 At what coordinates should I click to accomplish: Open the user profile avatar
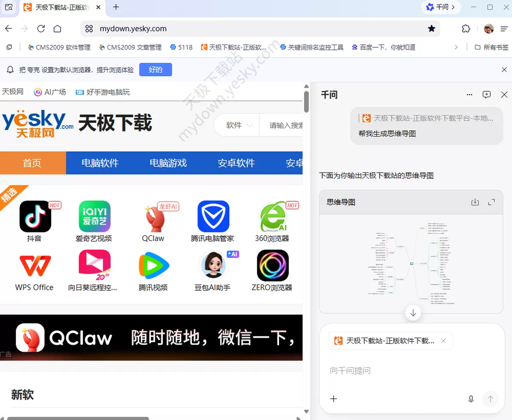[x=489, y=29]
